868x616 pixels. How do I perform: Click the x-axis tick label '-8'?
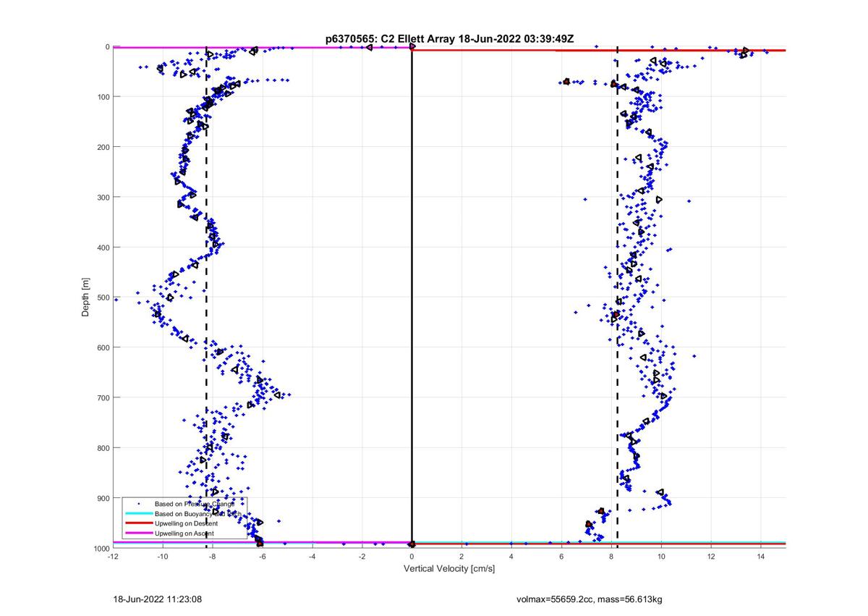(x=213, y=557)
